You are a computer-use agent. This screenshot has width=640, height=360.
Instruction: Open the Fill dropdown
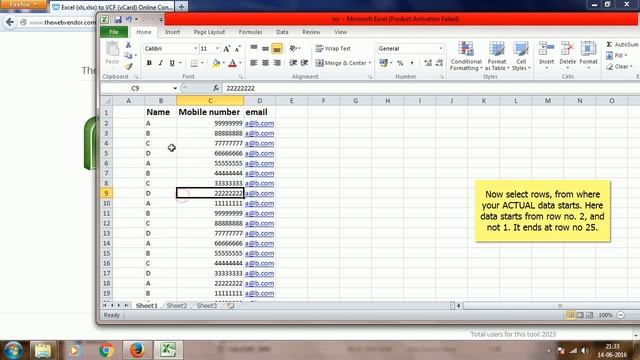616,55
